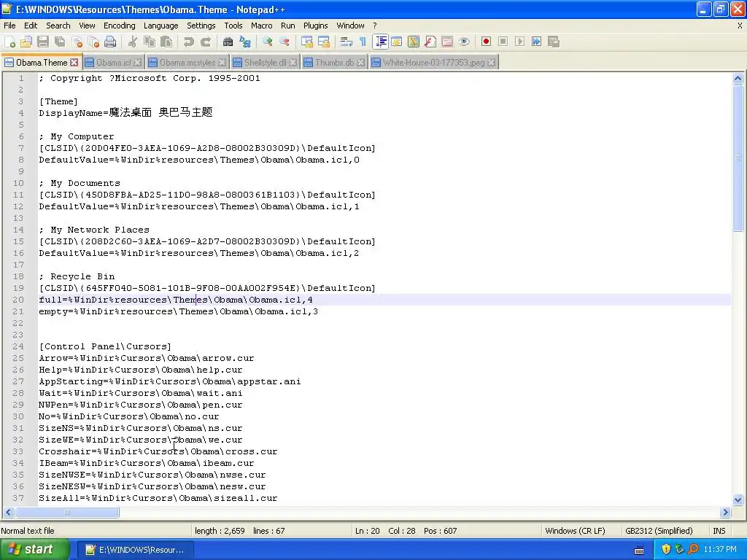Close the Thumbs.db tab

click(361, 63)
